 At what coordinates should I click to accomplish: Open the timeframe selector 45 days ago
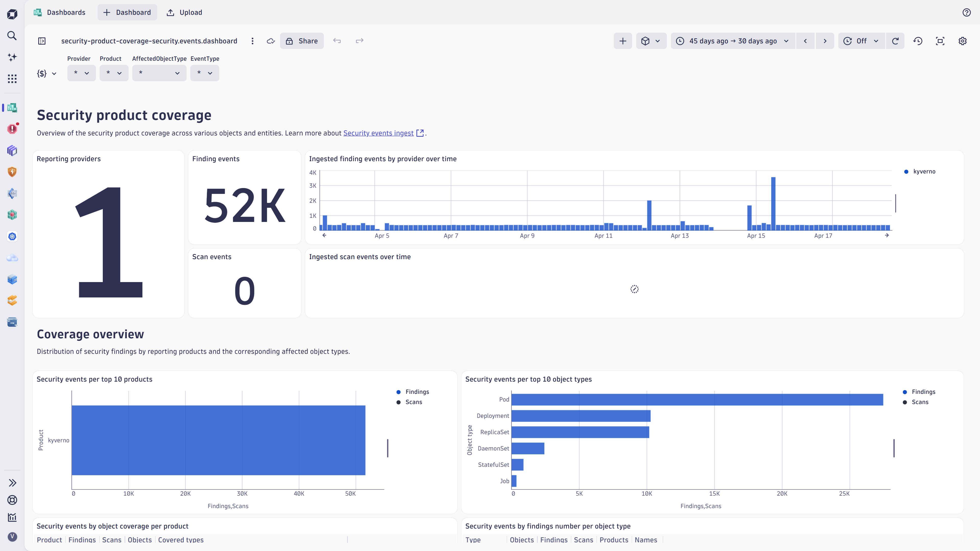[733, 41]
